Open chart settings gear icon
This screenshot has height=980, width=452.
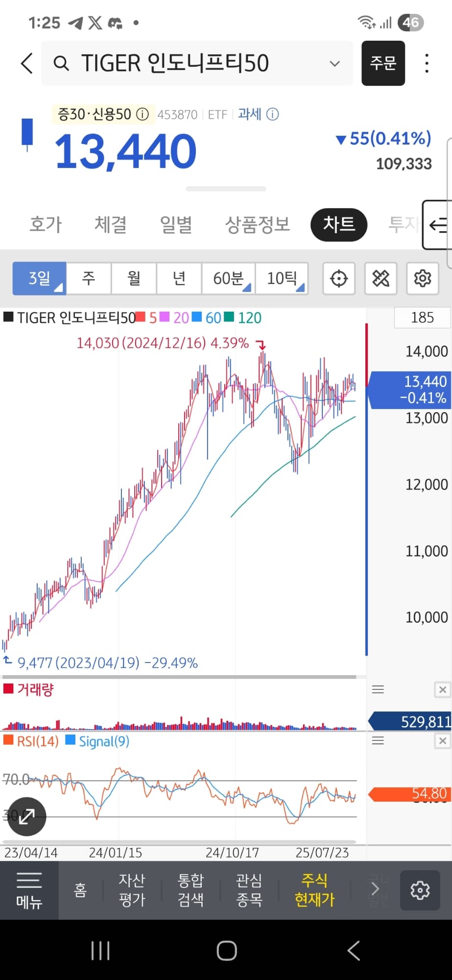click(423, 279)
